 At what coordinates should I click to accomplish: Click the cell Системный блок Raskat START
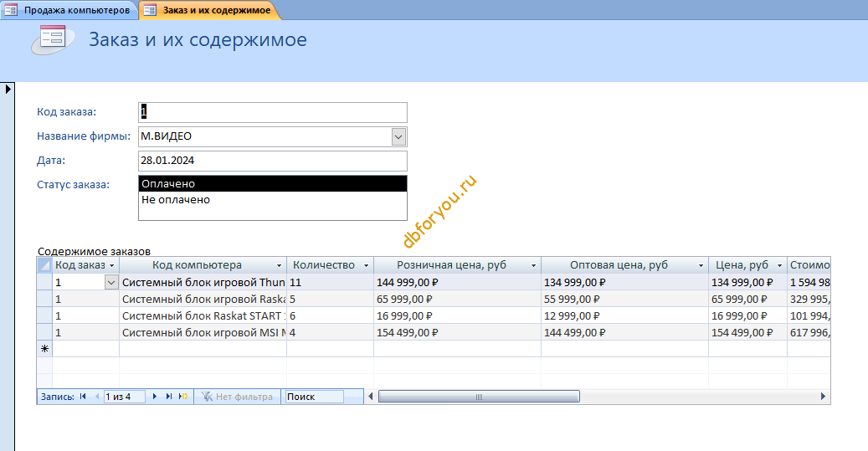pos(203,315)
